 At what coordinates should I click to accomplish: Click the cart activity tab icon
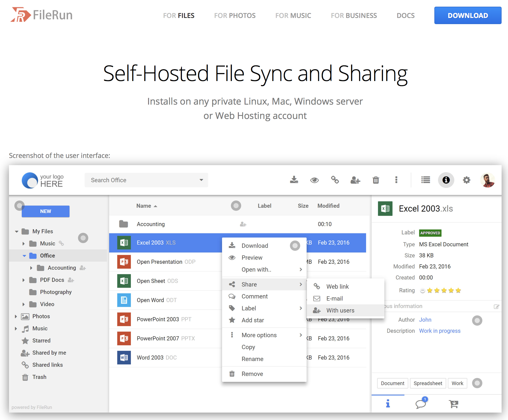click(454, 404)
